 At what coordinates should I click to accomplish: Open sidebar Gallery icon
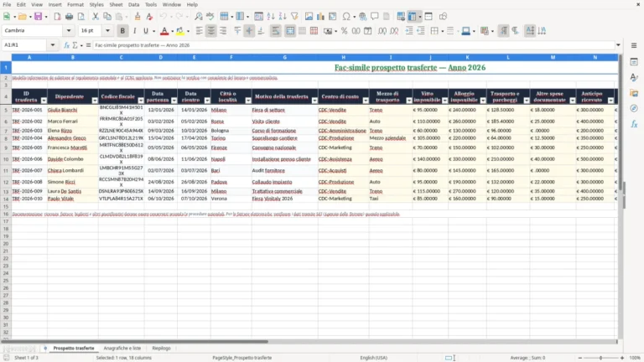[x=634, y=93]
